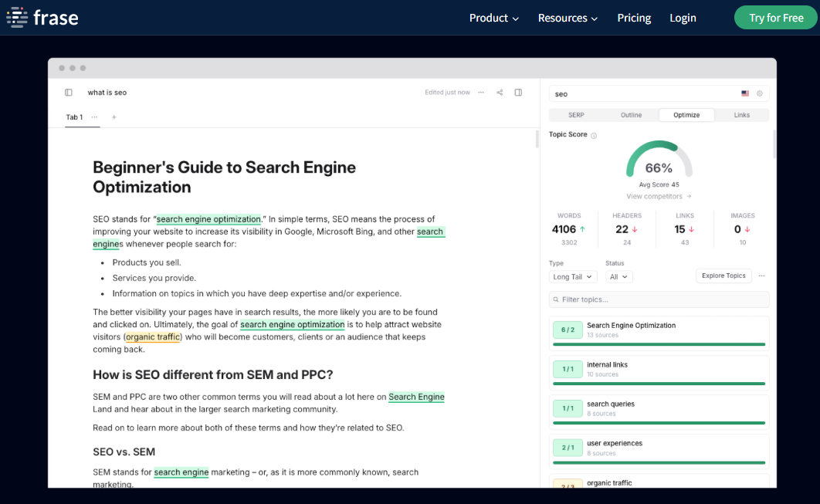Click the Edited just now status

[x=447, y=93]
